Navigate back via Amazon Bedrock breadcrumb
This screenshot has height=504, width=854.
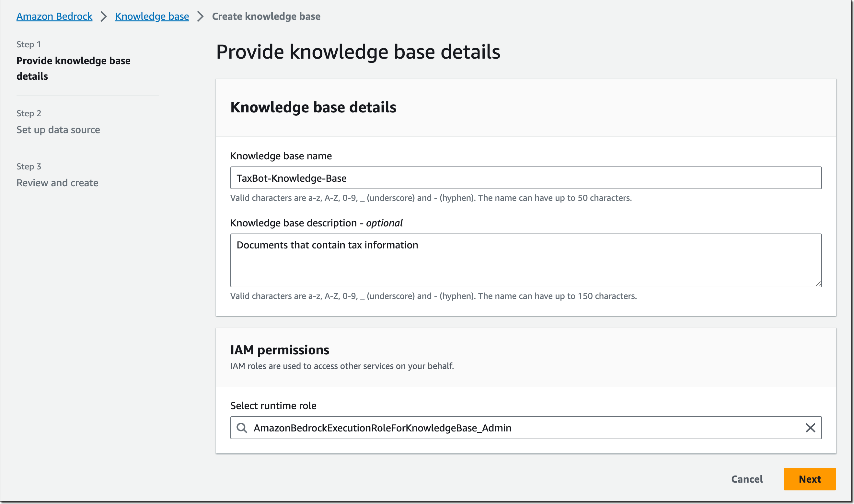click(54, 16)
